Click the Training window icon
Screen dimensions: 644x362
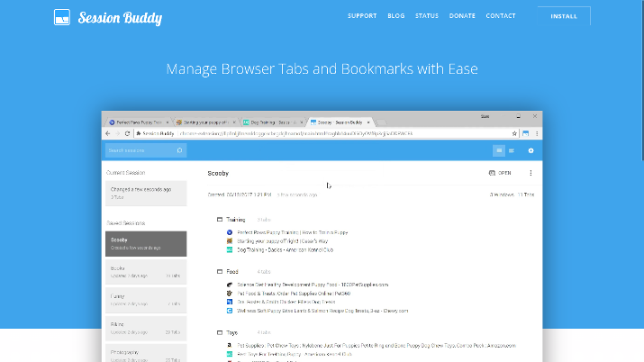click(x=220, y=220)
